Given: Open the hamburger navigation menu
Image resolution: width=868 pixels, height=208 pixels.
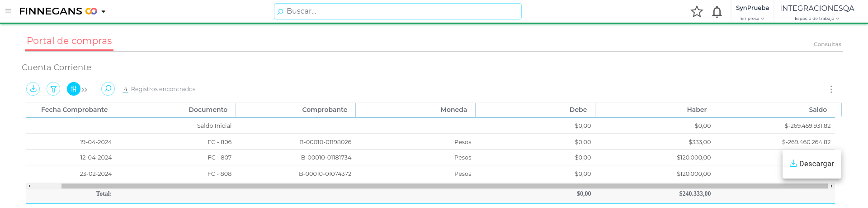Looking at the screenshot, I should (8, 11).
